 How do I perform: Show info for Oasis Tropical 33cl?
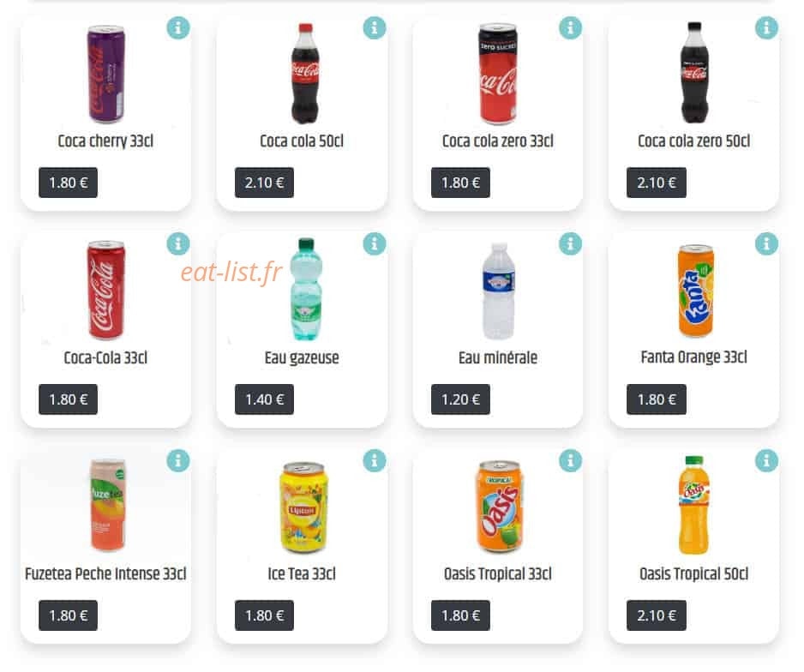click(570, 460)
